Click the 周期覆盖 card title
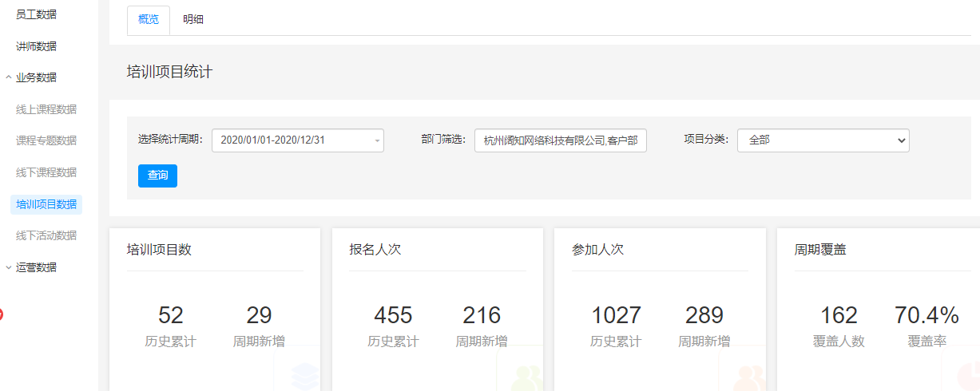The image size is (980, 391). point(820,249)
